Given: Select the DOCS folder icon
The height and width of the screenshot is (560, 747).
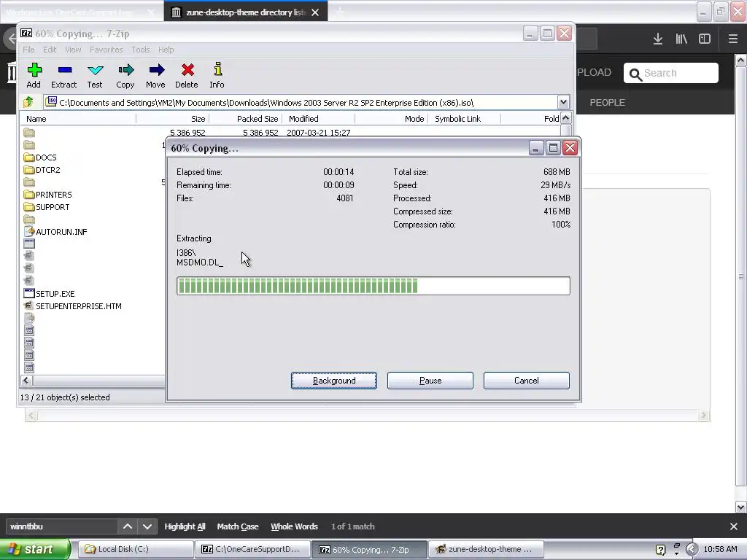Looking at the screenshot, I should pos(29,157).
